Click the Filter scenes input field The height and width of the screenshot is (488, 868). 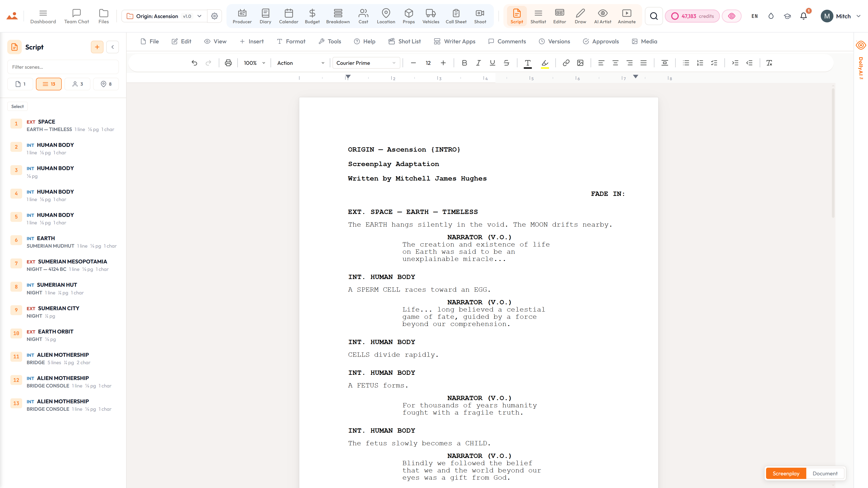pos(63,67)
